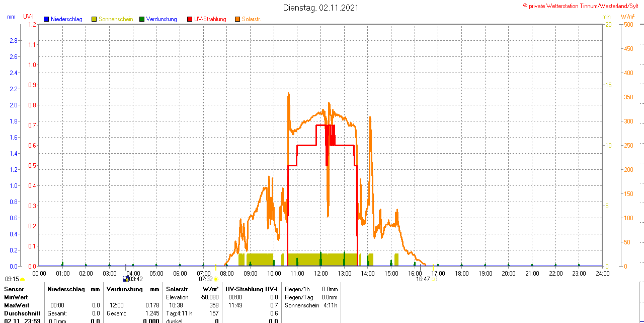Click the orange Solarstr. legend swatch

click(x=237, y=19)
